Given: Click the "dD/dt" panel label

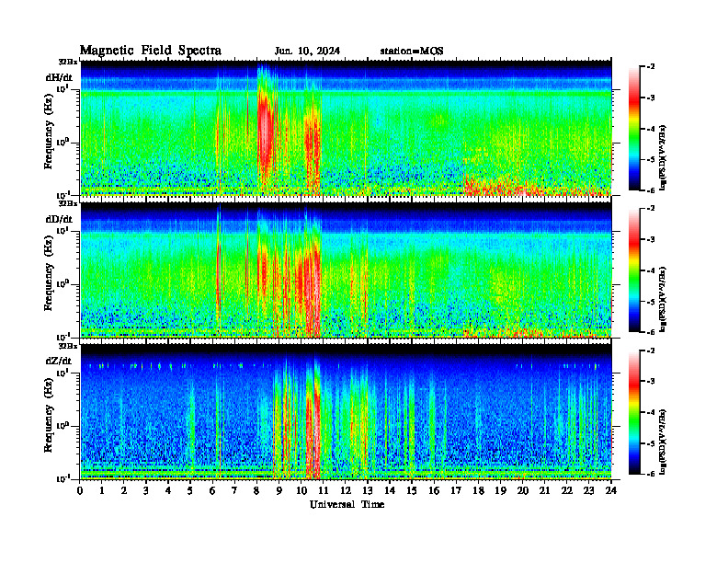Looking at the screenshot, I should 59,219.
